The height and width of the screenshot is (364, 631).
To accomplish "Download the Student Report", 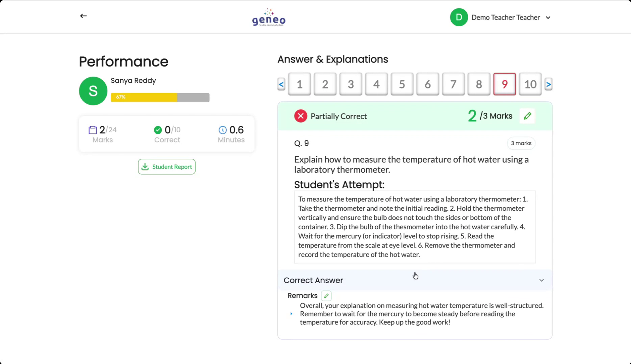I will click(167, 167).
